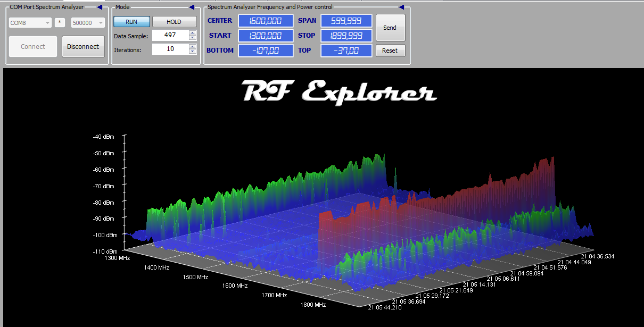
Task: Click the 21 05 06.611 timestamp label
Action: (504, 279)
